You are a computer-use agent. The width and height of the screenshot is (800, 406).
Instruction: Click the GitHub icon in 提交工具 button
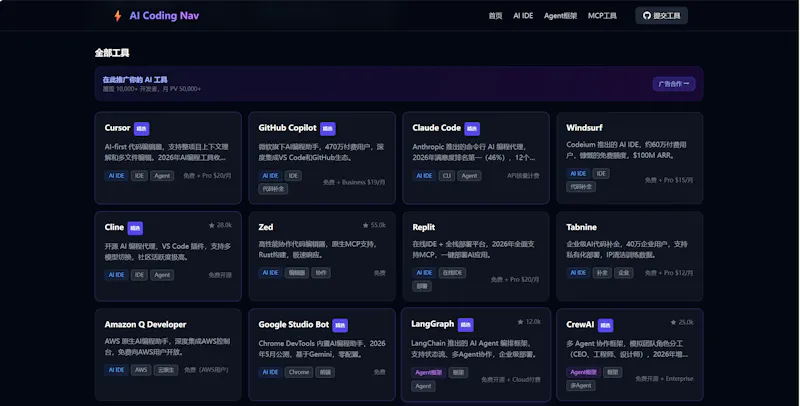point(646,16)
